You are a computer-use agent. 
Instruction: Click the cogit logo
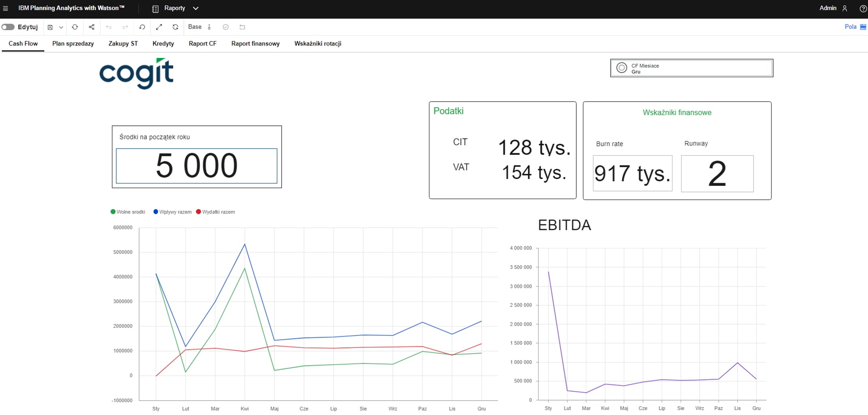(136, 74)
